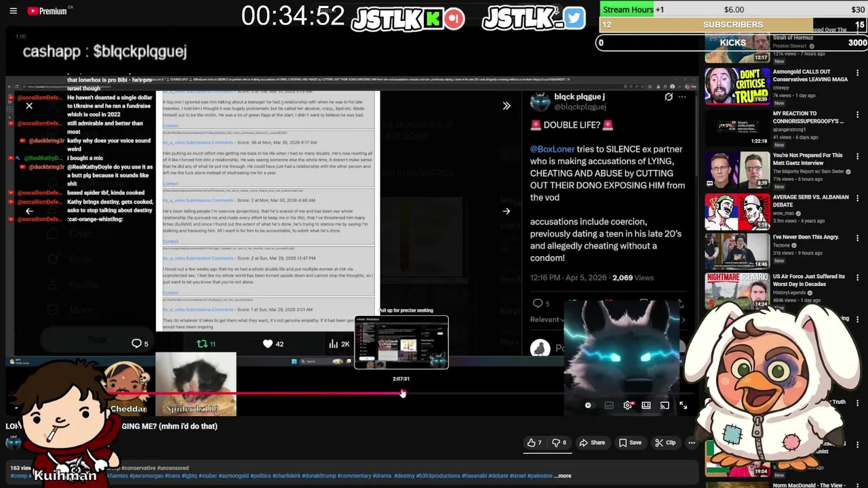The width and height of the screenshot is (868, 488).
Task: Click blqck plqgue j's profile avatar
Action: 540,102
